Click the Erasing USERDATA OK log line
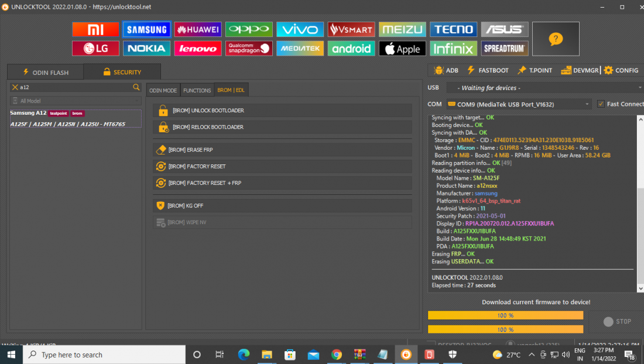 (x=463, y=262)
